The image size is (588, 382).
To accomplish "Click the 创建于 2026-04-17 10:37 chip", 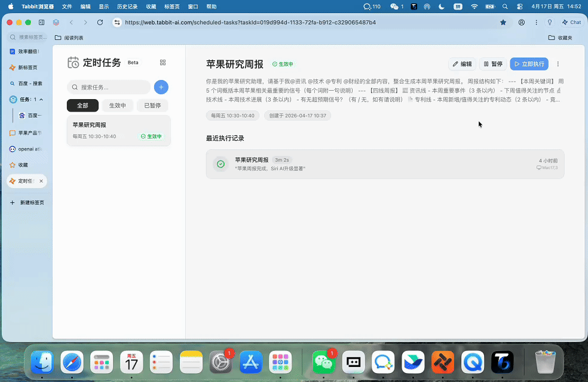I will click(298, 116).
